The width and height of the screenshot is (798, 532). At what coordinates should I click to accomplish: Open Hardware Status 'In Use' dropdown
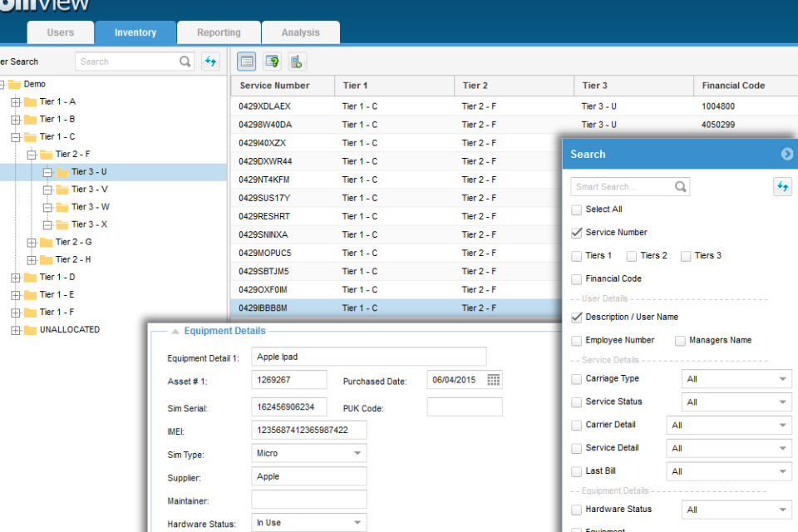309,523
